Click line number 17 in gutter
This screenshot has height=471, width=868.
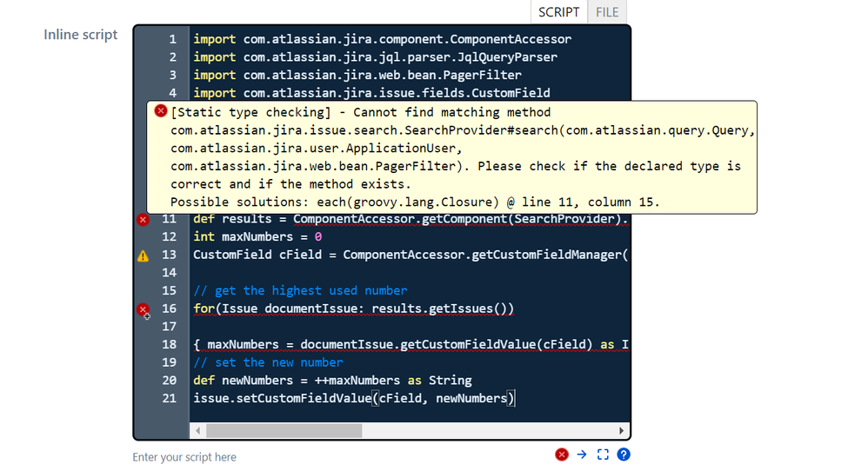coord(169,327)
